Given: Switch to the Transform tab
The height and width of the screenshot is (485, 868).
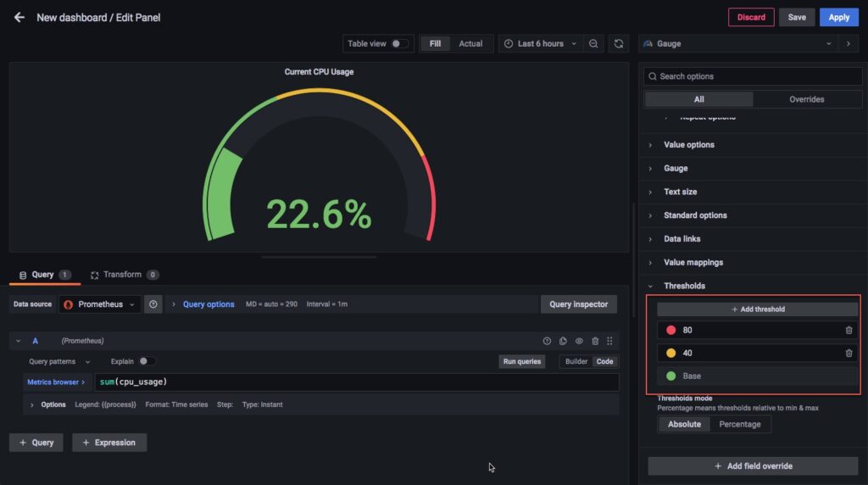Looking at the screenshot, I should 125,276.
